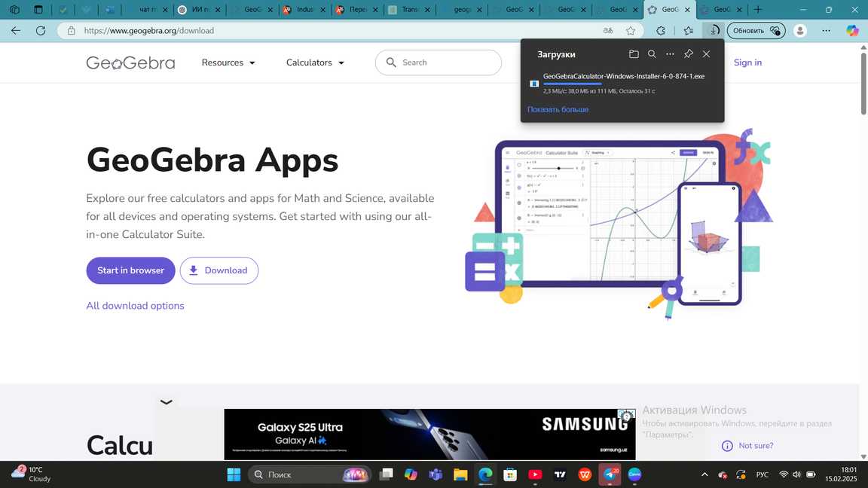Open the Copilot icon in Edge toolbar

pos(852,31)
